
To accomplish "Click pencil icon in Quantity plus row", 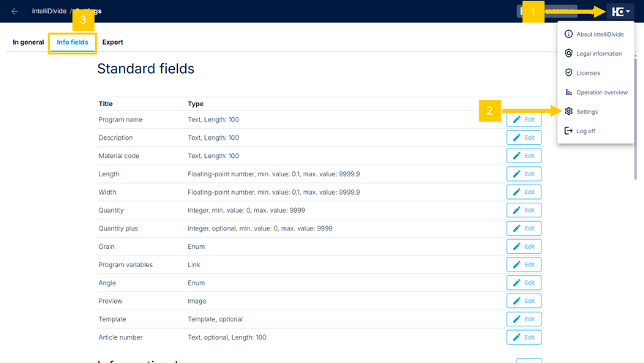I will (x=517, y=228).
